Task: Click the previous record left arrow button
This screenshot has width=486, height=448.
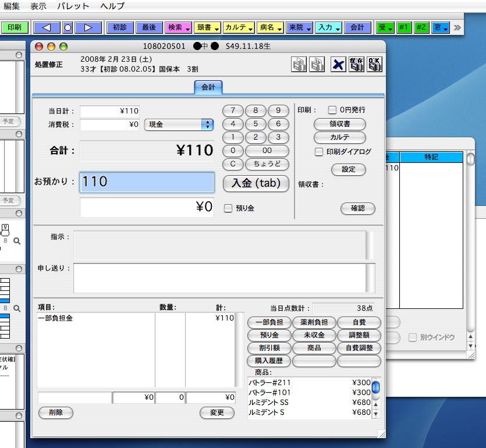Action: click(47, 27)
